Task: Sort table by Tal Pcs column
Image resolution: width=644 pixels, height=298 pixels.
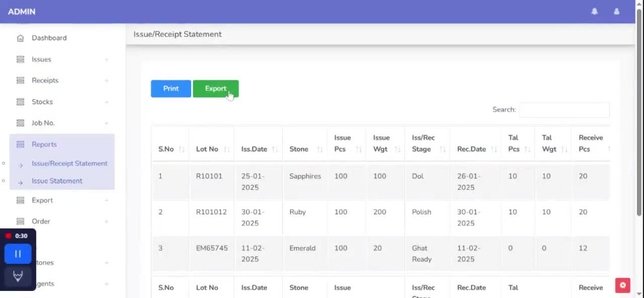Action: click(527, 149)
